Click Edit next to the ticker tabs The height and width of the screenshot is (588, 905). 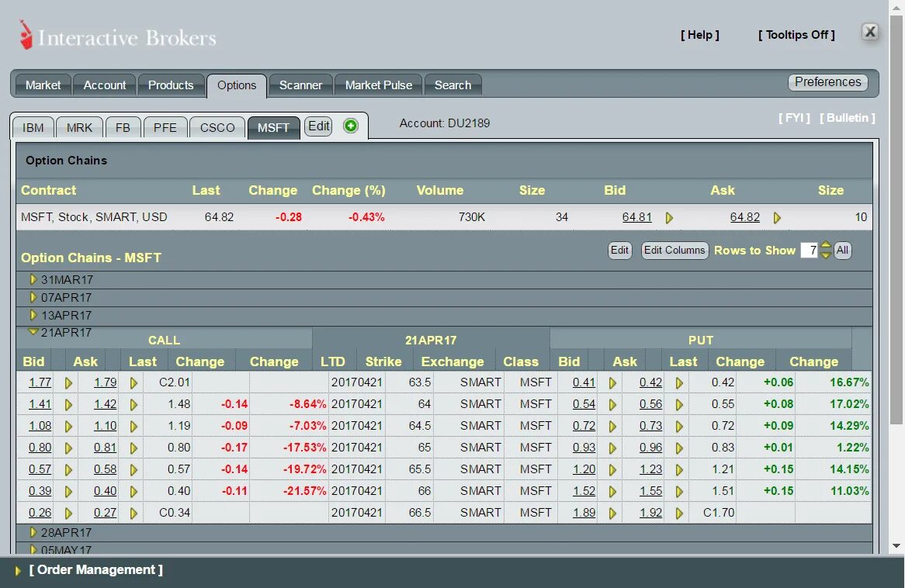pyautogui.click(x=318, y=126)
